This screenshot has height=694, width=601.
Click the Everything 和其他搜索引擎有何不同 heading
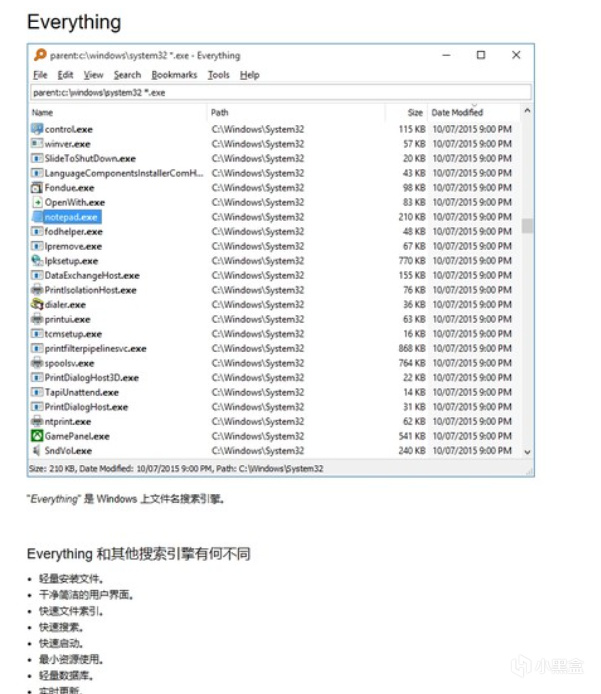click(139, 554)
